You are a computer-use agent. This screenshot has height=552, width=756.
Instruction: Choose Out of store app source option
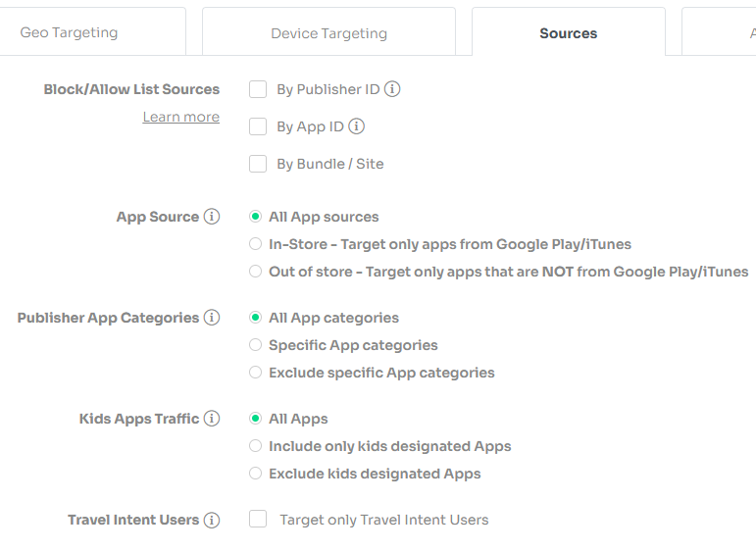(x=256, y=272)
